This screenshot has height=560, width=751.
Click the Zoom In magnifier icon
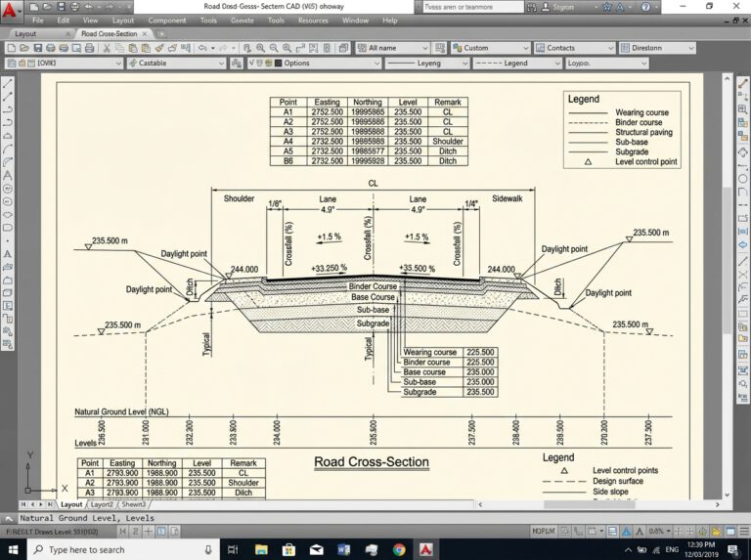click(260, 48)
